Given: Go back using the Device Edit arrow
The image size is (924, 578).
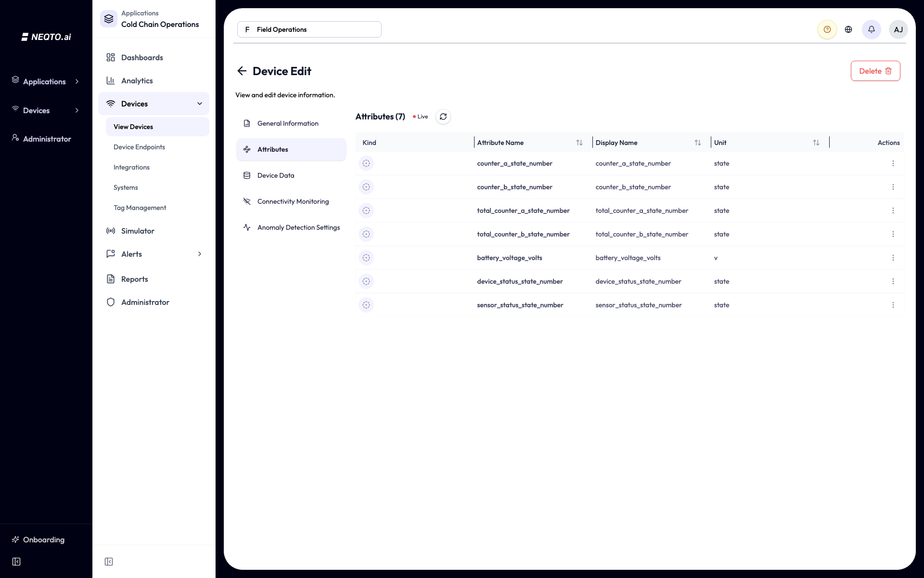Looking at the screenshot, I should (242, 71).
